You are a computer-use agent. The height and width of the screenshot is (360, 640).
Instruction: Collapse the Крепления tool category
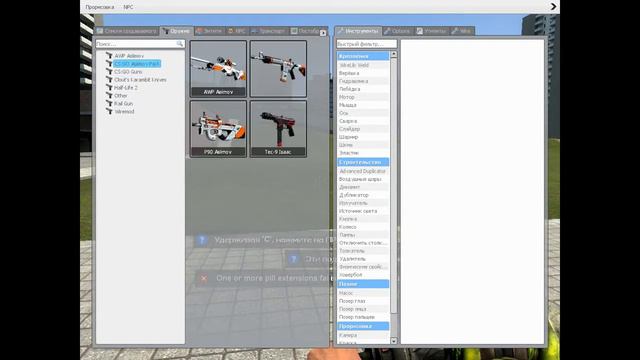pyautogui.click(x=363, y=56)
